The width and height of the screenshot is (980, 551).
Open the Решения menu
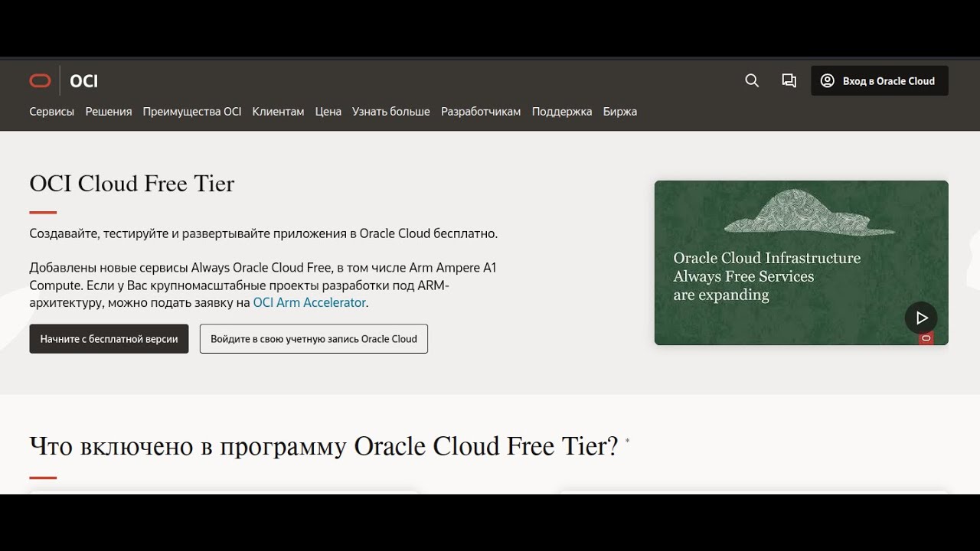[109, 112]
